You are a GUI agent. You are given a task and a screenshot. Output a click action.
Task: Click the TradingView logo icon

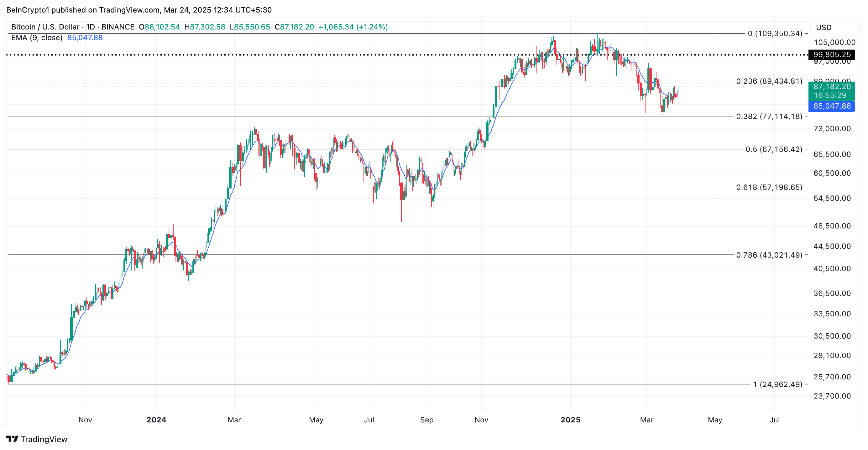(12, 439)
